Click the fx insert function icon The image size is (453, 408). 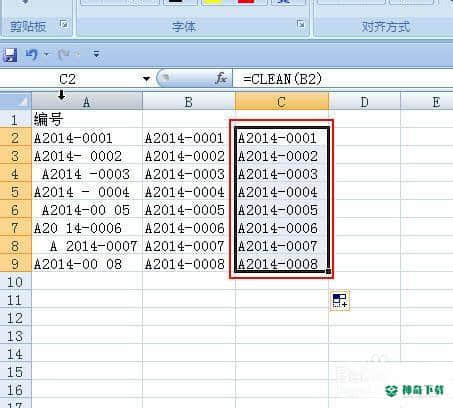click(x=221, y=79)
